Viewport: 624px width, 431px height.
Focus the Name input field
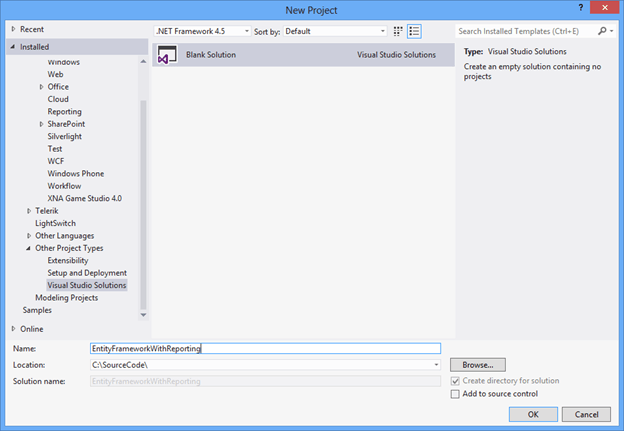click(x=265, y=349)
